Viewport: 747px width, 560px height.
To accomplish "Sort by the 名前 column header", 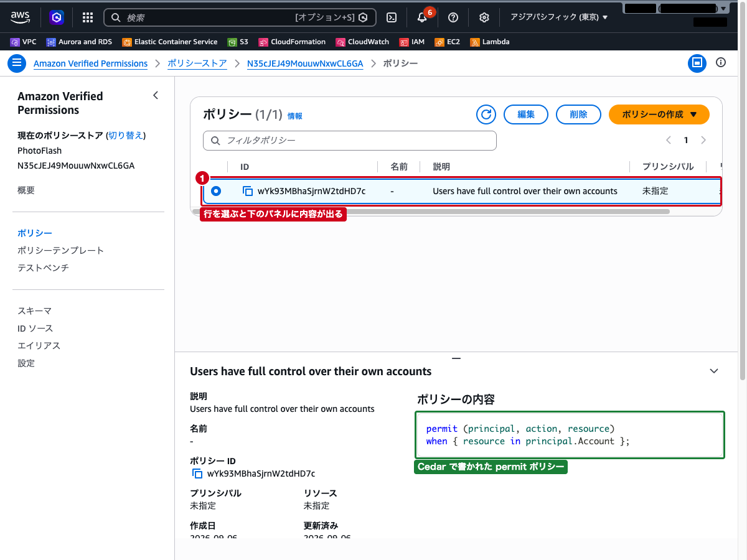I will pos(399,167).
